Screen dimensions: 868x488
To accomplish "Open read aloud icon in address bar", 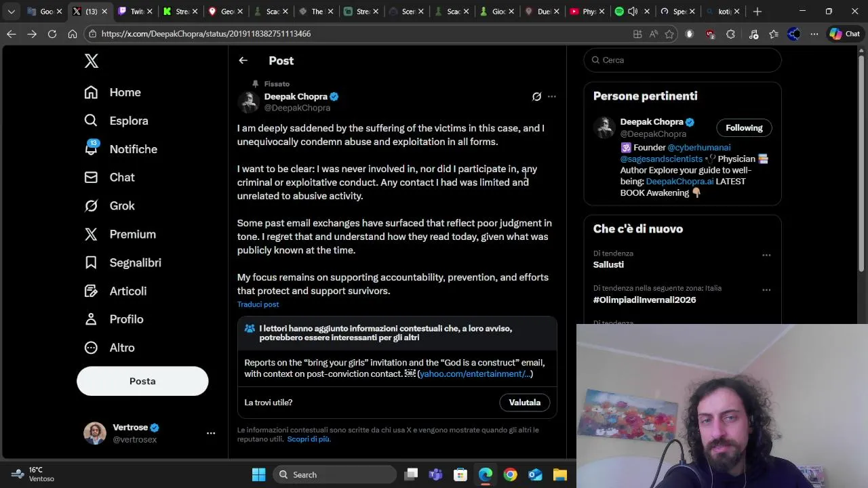I will click(x=653, y=34).
